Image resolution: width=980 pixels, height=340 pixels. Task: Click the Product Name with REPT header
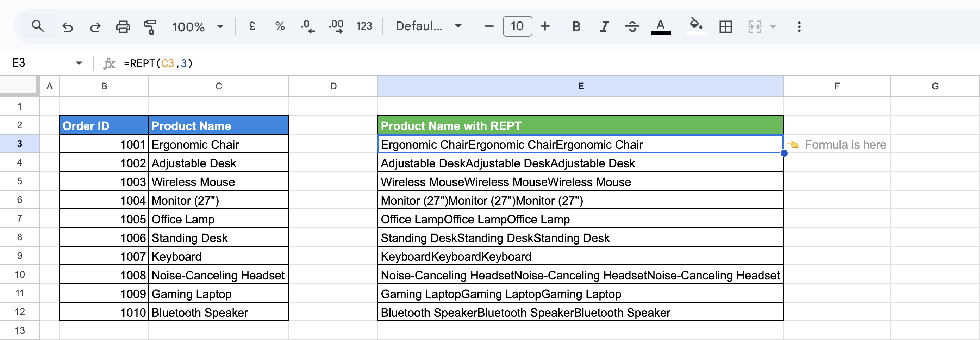coord(581,125)
